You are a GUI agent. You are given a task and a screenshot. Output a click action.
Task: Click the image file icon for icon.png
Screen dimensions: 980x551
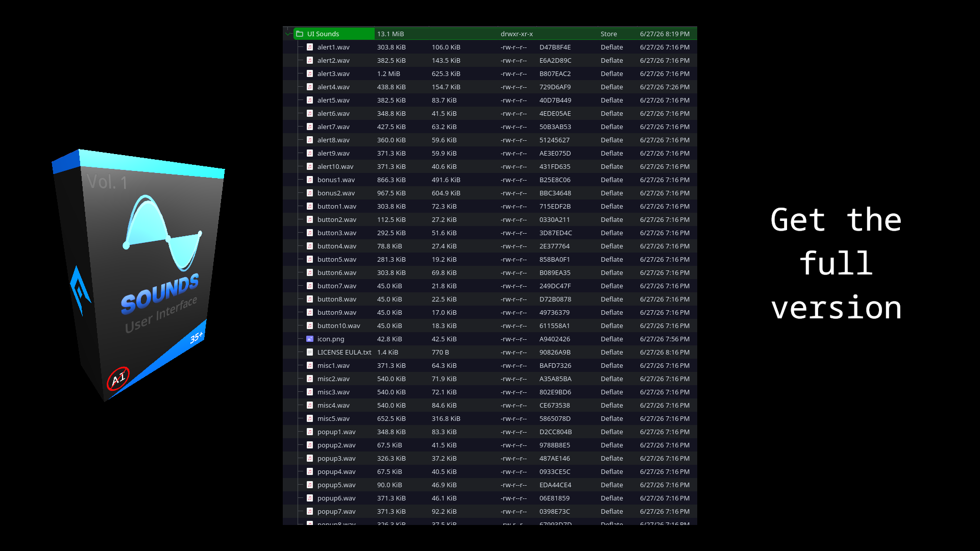(x=309, y=339)
